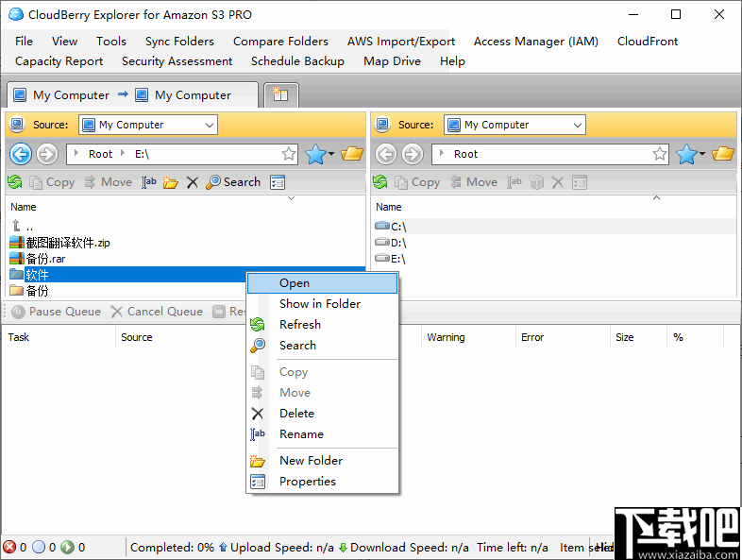The height and width of the screenshot is (560, 742).
Task: Choose Show in Folder context entry
Action: point(322,304)
